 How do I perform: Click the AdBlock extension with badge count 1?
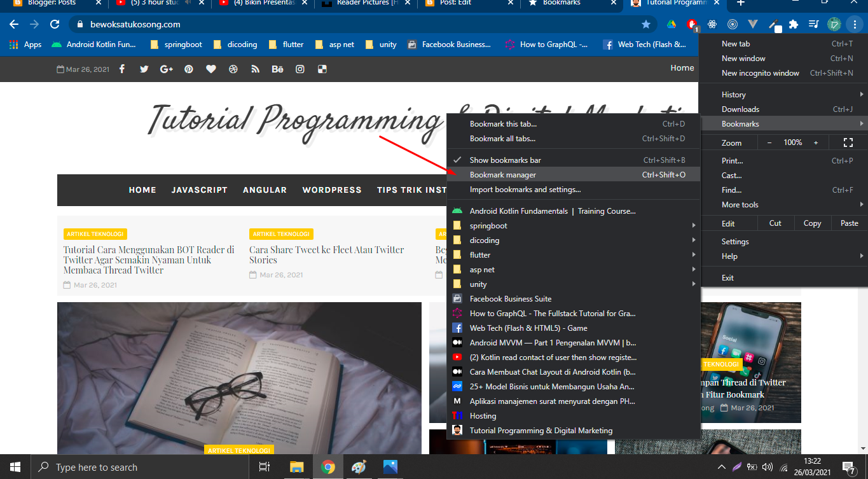click(x=692, y=24)
